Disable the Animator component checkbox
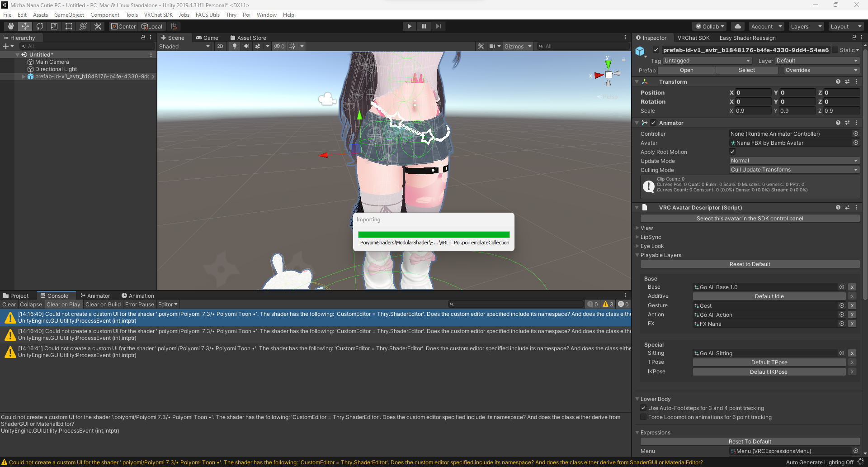The width and height of the screenshot is (868, 467). click(x=653, y=123)
